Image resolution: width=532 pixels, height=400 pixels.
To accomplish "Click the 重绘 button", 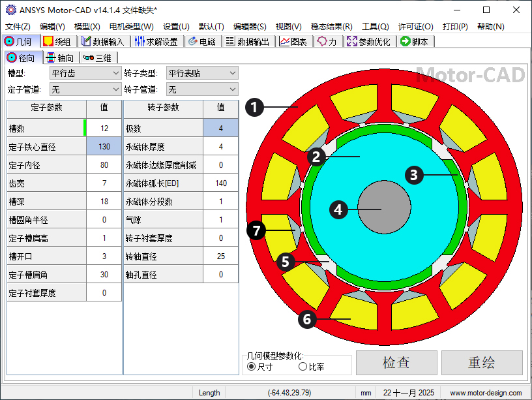I will (x=482, y=363).
